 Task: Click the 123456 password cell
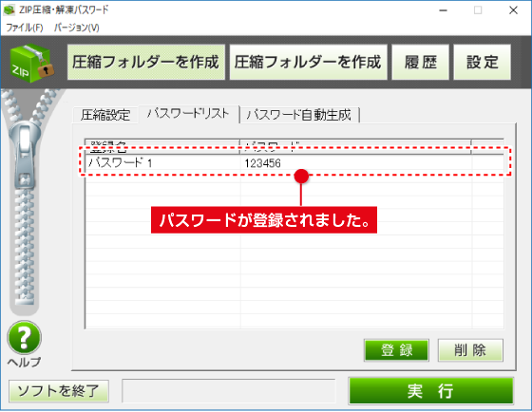[x=355, y=163]
